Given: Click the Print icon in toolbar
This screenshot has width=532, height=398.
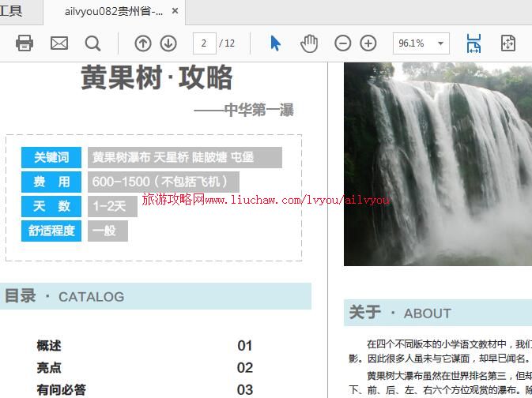Looking at the screenshot, I should coord(25,43).
